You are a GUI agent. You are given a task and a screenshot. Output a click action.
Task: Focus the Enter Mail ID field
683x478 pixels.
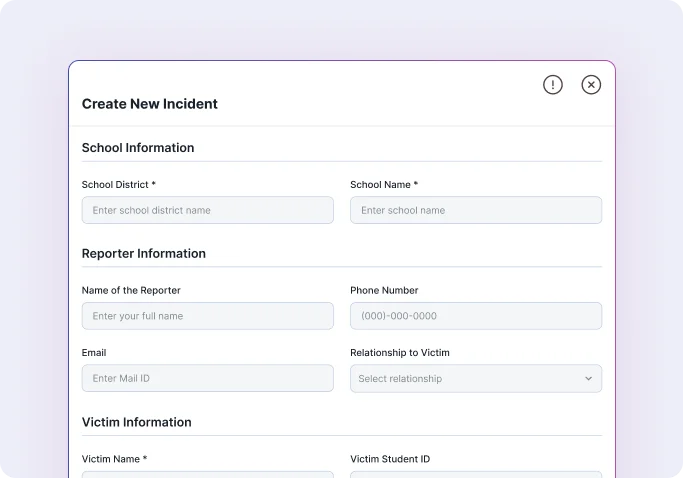[x=208, y=378]
